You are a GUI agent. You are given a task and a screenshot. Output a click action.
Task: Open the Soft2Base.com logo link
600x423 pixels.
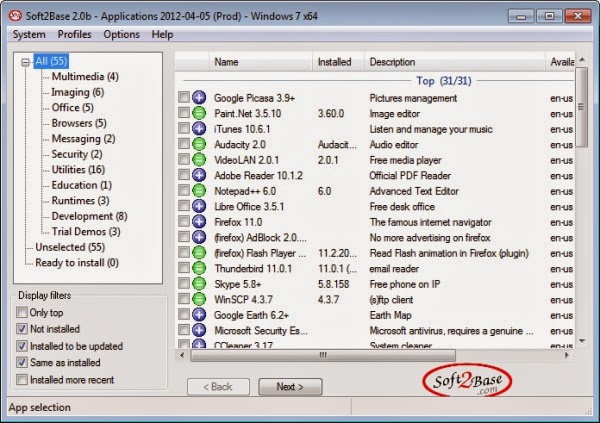pyautogui.click(x=467, y=381)
